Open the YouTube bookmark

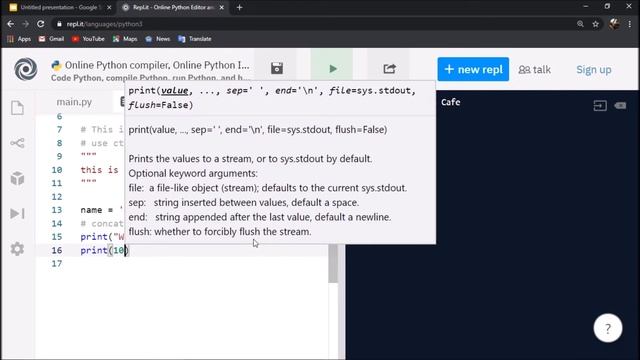click(x=88, y=39)
